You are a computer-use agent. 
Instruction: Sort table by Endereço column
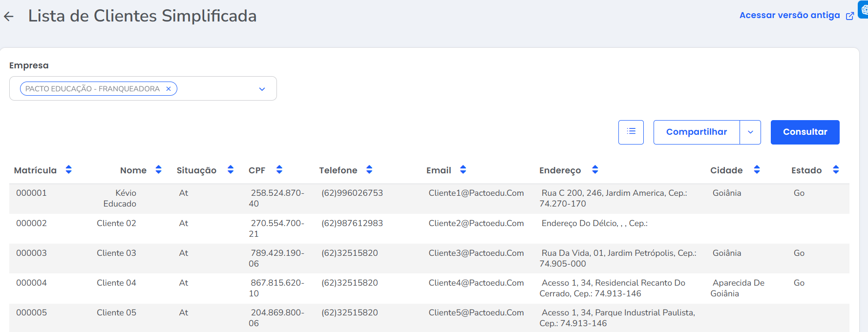[595, 170]
